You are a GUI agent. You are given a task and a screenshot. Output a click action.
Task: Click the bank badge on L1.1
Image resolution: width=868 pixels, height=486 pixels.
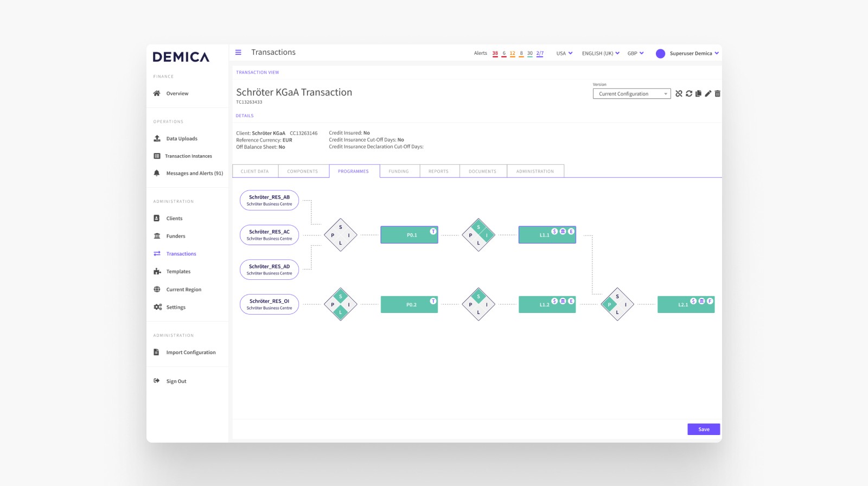(x=563, y=232)
